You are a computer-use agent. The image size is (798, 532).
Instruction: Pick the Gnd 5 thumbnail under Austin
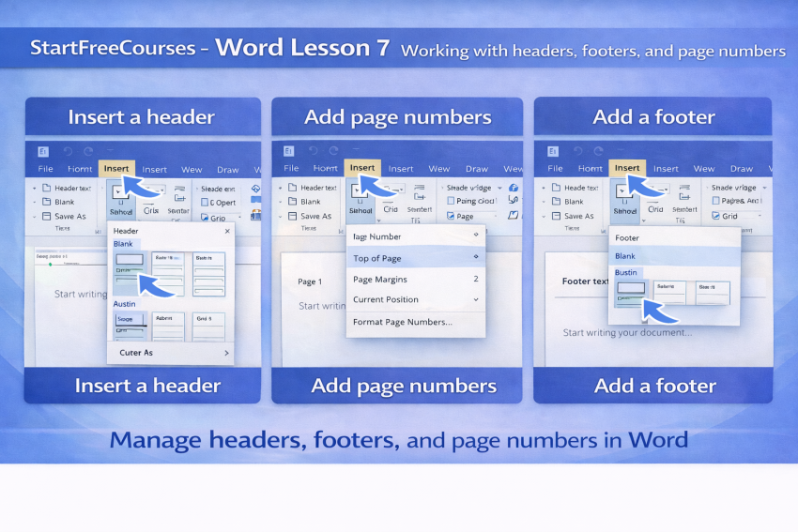(x=208, y=327)
